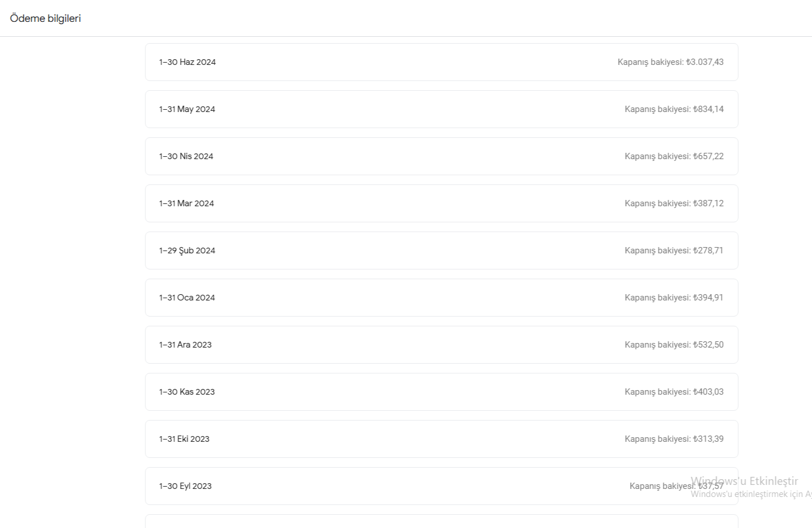
Task: Select the 1–31 Eki 2023 statement
Action: [442, 439]
